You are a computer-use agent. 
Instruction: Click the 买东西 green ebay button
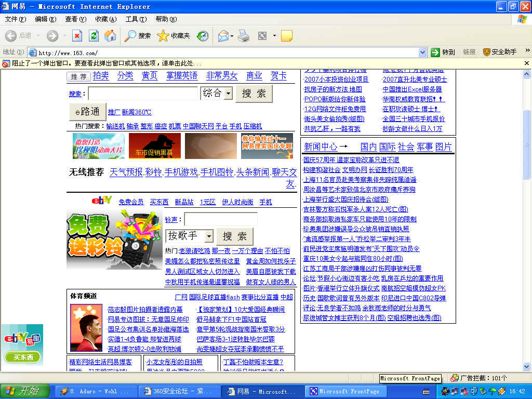(22, 357)
